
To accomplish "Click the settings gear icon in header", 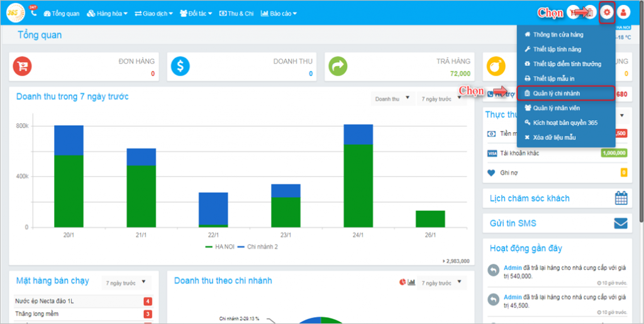I will [607, 13].
